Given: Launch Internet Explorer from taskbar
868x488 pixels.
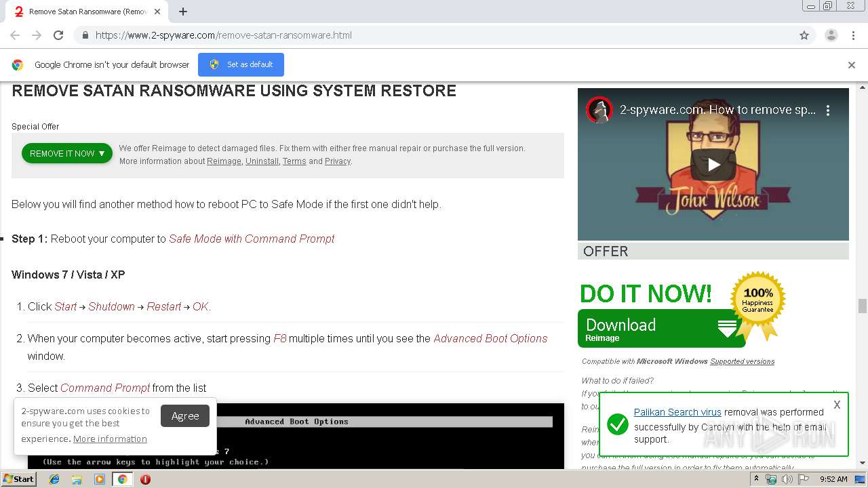Looking at the screenshot, I should [54, 479].
